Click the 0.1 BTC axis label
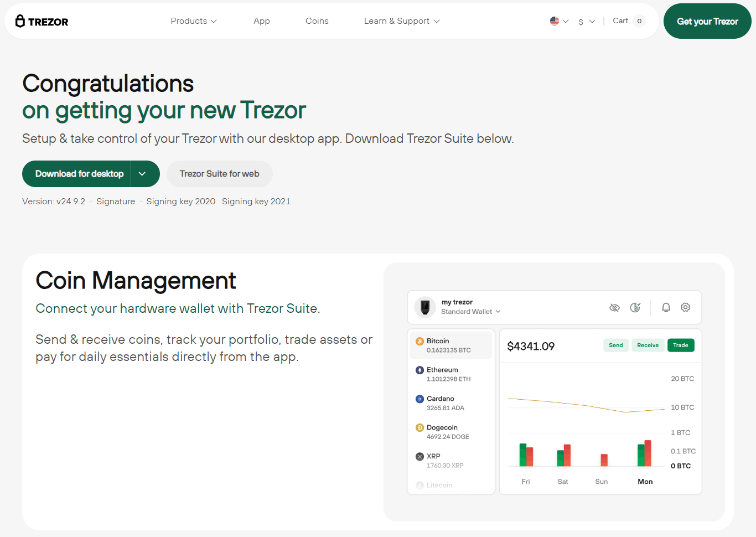This screenshot has width=756, height=537. pos(683,451)
